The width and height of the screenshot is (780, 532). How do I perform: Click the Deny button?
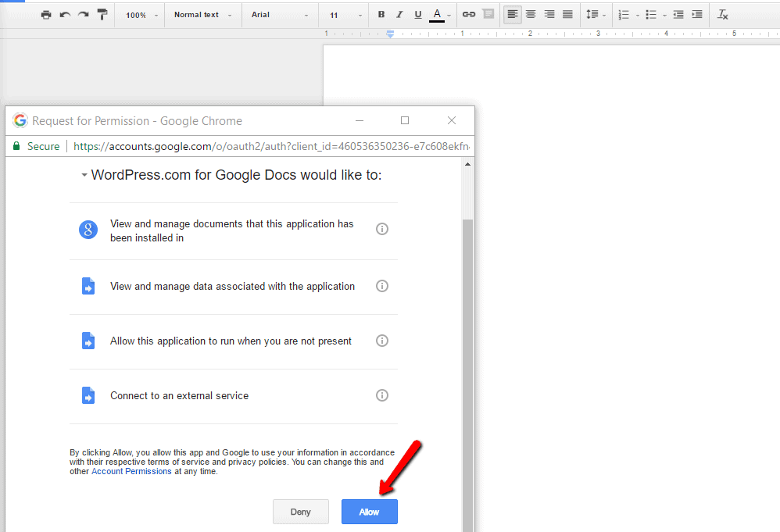[x=300, y=512]
